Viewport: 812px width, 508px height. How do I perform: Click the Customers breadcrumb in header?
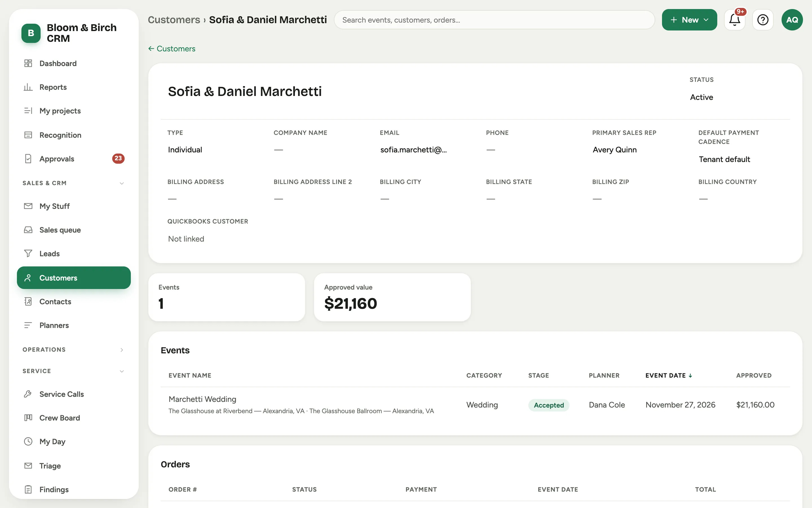(x=174, y=20)
